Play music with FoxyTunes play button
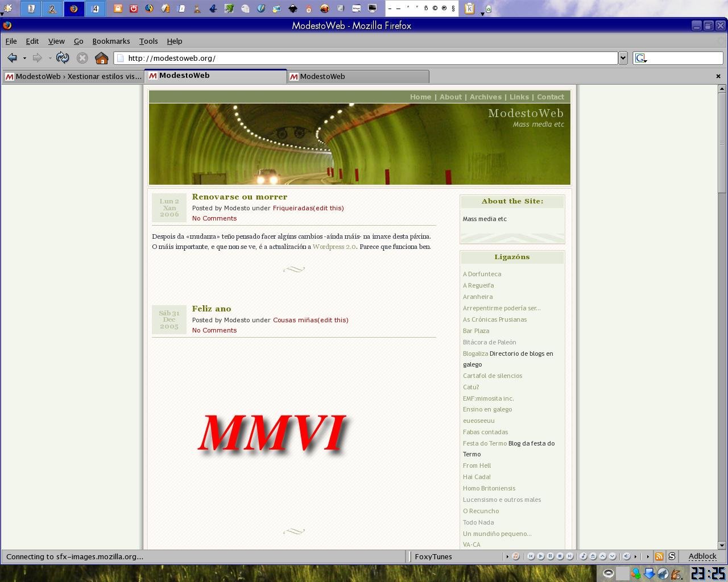The image size is (728, 582). [540, 556]
